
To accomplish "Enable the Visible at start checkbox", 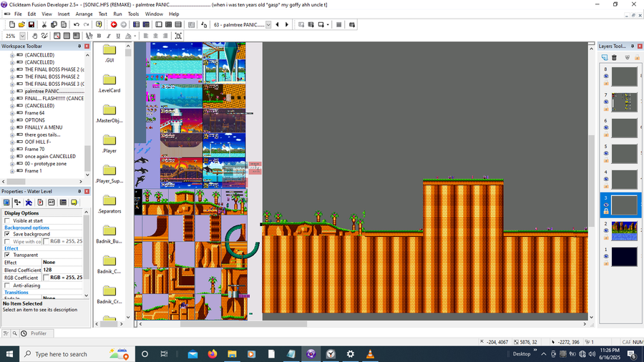I will point(7,221).
